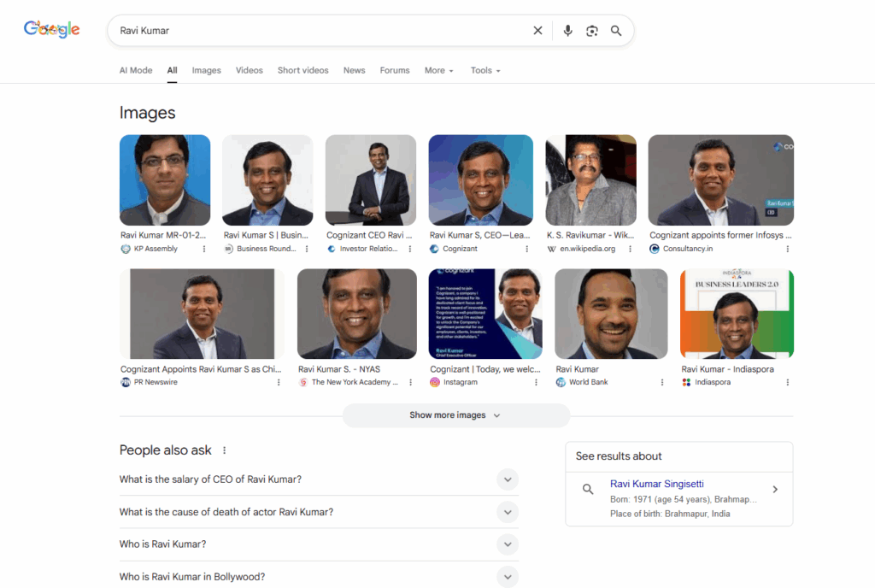Expand 'cause of death of actor' question
875x588 pixels.
(508, 512)
